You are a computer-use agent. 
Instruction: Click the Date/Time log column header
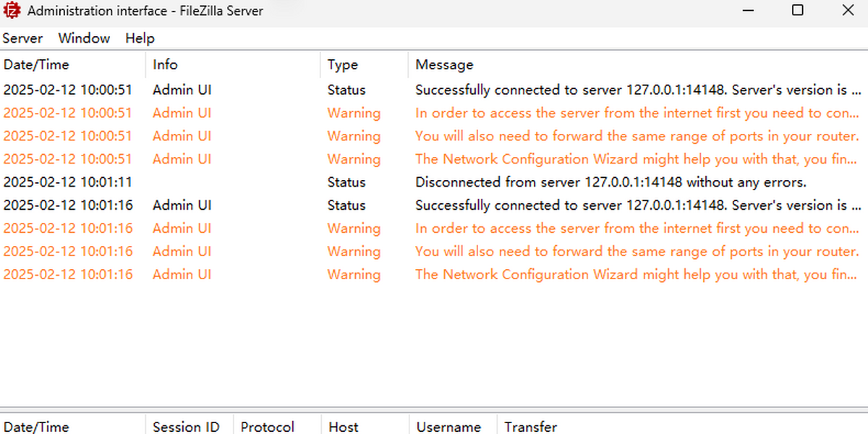click(x=36, y=64)
